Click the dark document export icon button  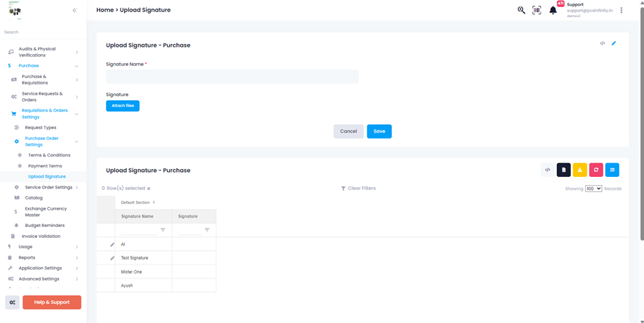[x=563, y=169]
